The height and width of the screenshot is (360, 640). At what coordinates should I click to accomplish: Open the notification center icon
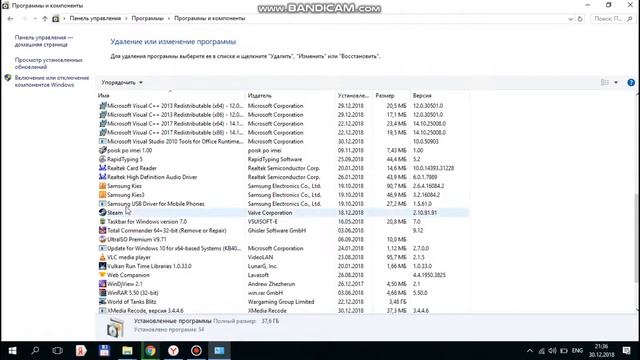coord(627,351)
